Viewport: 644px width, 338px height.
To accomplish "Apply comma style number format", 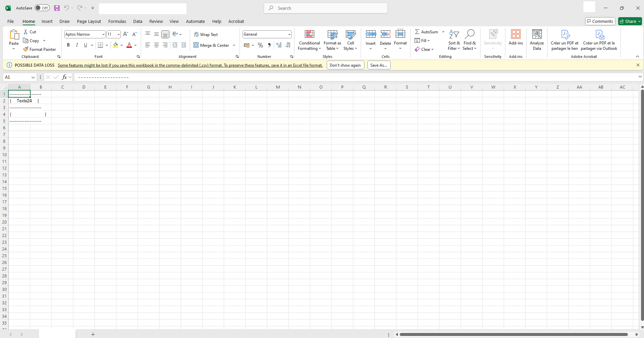I will click(269, 45).
